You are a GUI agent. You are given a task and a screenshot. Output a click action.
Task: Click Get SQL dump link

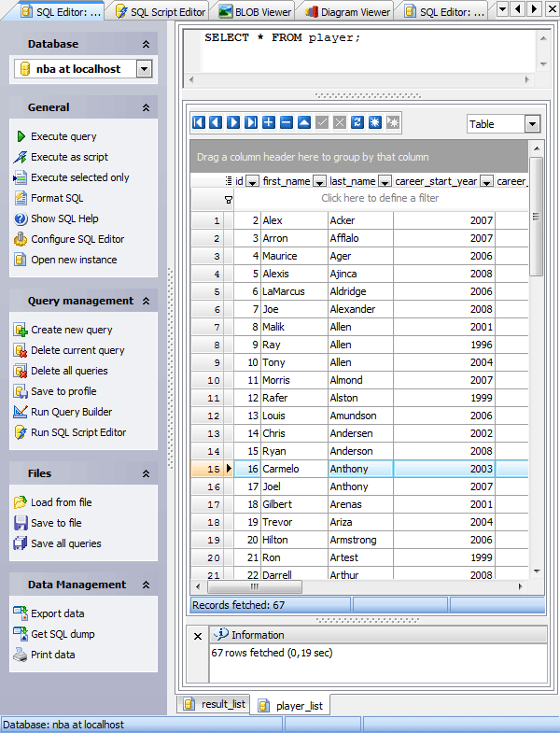pyautogui.click(x=63, y=634)
